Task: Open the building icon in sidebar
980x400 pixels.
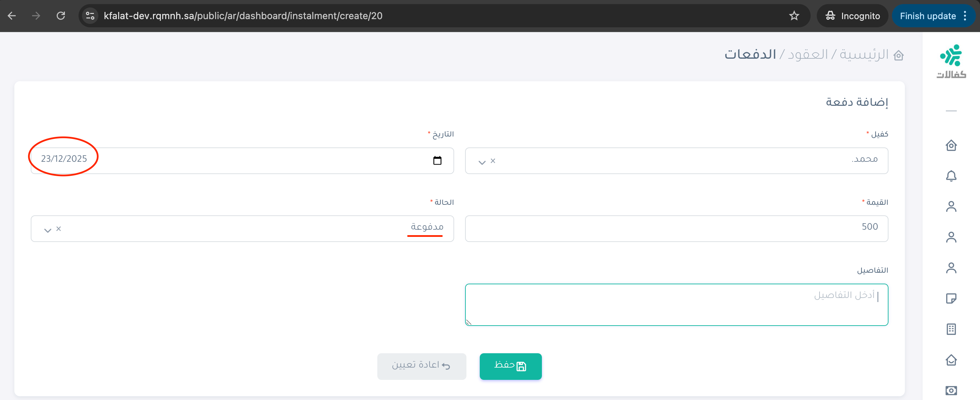Action: [951, 329]
